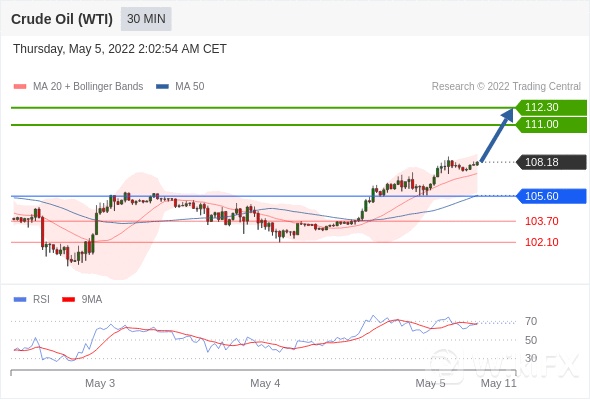Click the Crude Oil (WTI) title
Screen dimensions: 590x400
coord(62,19)
